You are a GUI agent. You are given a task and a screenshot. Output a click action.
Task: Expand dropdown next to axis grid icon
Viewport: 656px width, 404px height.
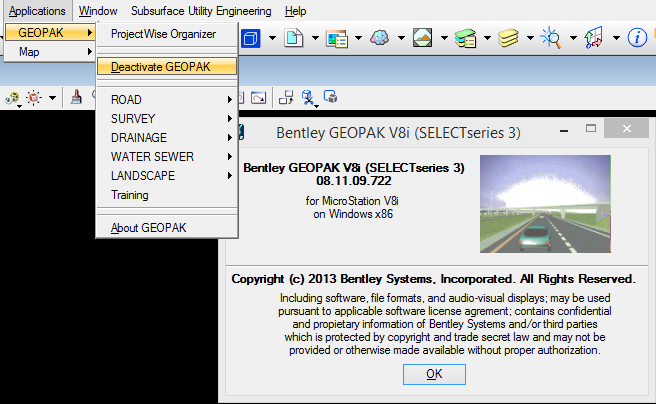[616, 38]
